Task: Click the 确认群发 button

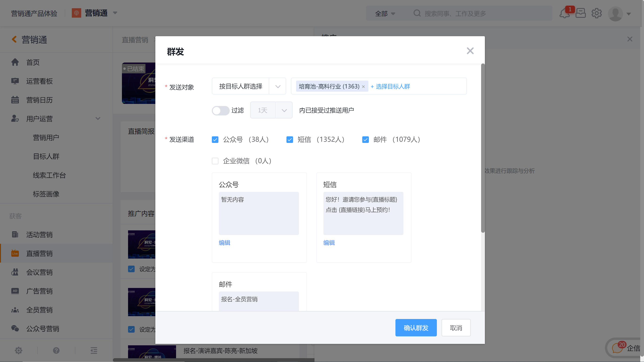Action: point(416,327)
